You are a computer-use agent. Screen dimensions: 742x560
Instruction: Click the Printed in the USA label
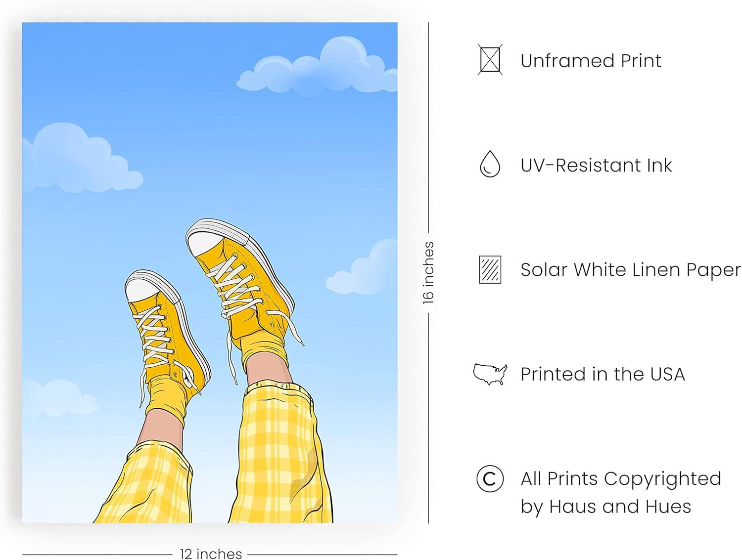pos(603,374)
